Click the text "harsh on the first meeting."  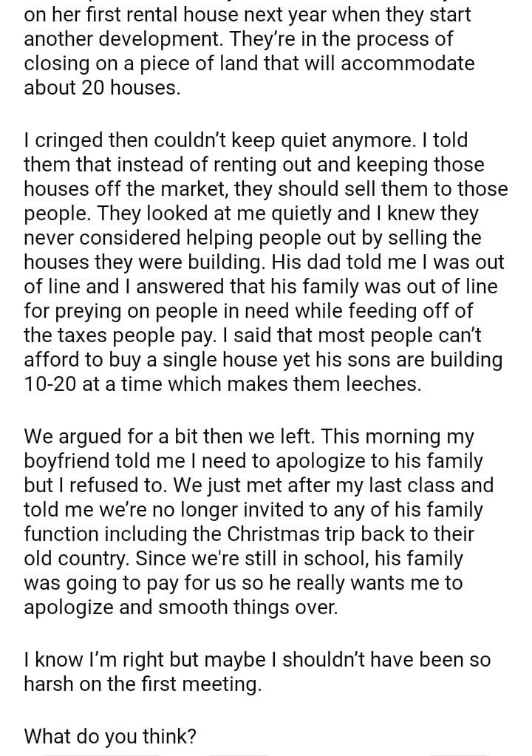[x=143, y=684]
